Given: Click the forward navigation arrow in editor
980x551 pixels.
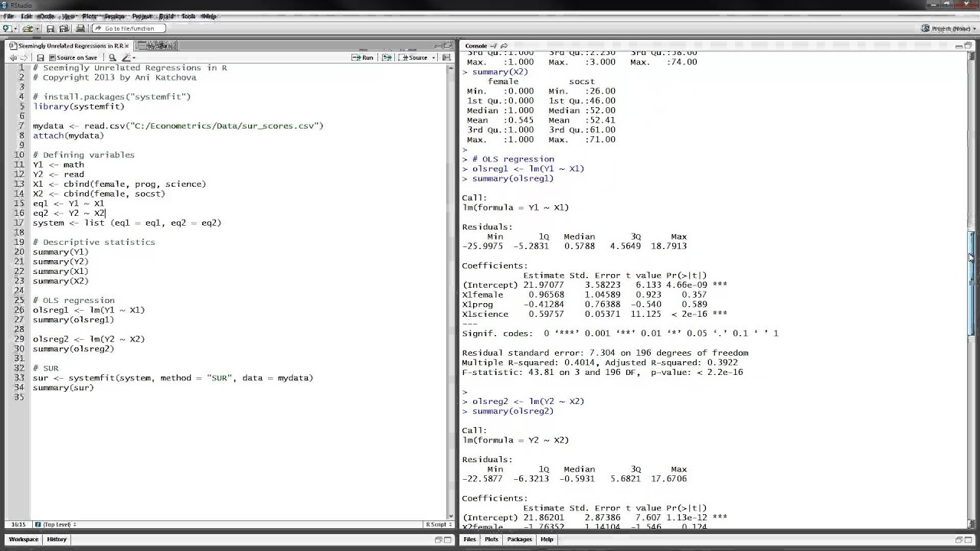Looking at the screenshot, I should [x=24, y=57].
